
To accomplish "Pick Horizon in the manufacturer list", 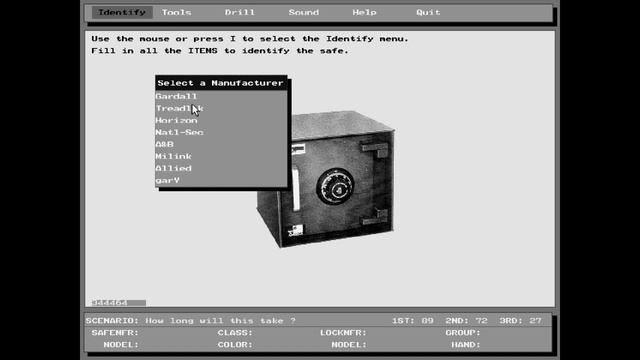I will click(221, 120).
